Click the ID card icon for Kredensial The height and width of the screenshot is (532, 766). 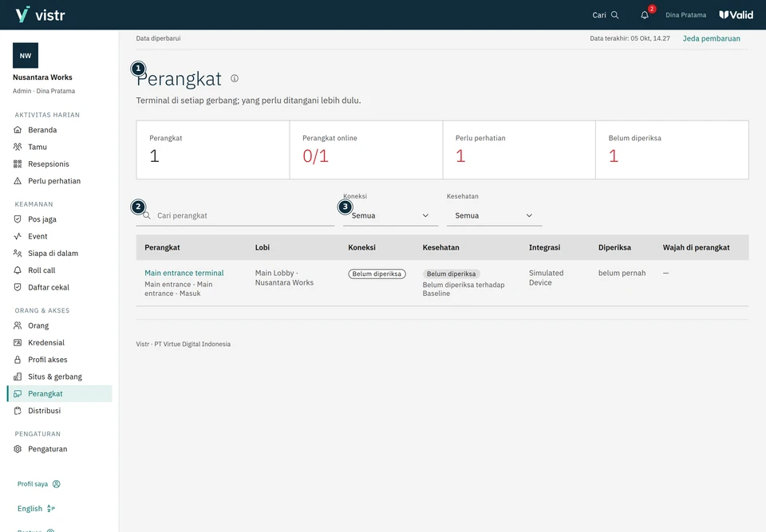point(18,343)
